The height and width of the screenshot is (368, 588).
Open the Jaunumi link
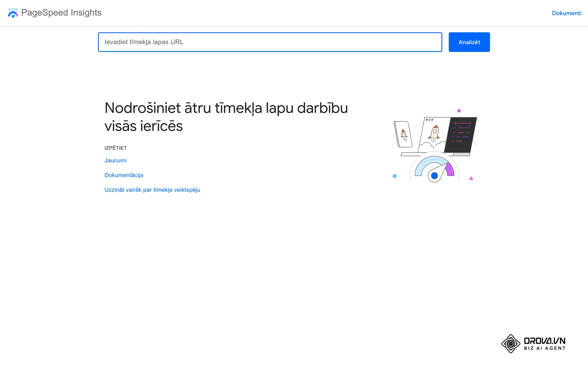[115, 160]
